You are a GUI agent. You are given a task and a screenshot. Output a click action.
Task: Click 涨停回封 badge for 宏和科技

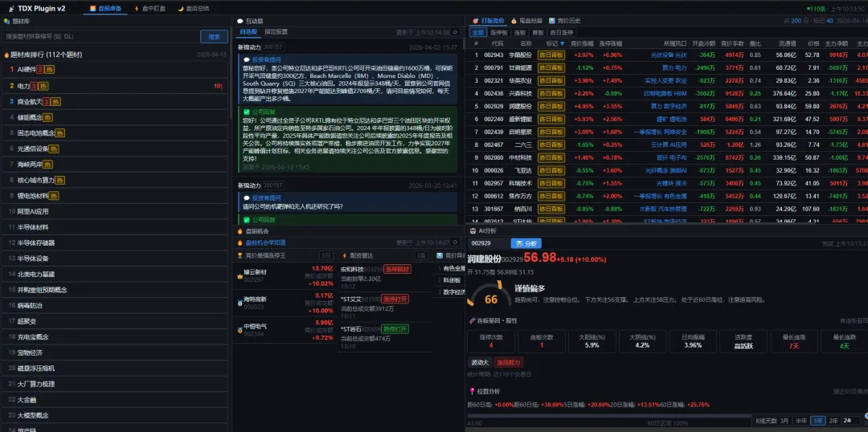[x=397, y=269]
